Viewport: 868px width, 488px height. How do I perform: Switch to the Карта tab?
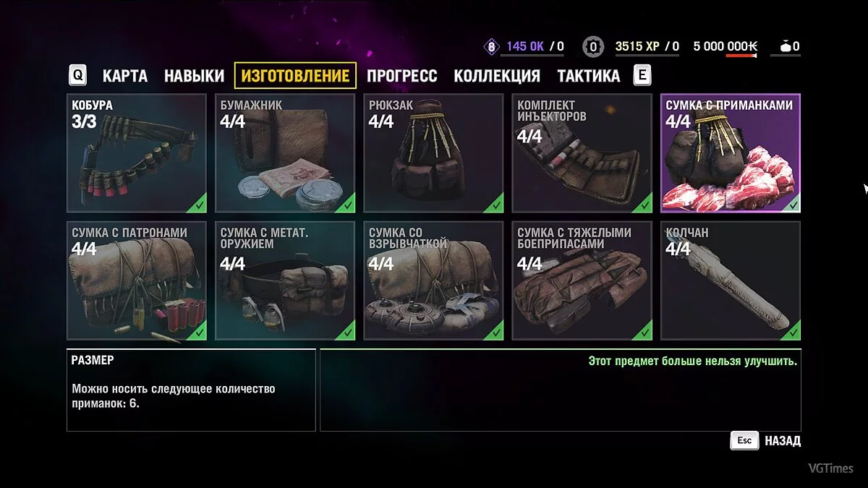[x=125, y=75]
